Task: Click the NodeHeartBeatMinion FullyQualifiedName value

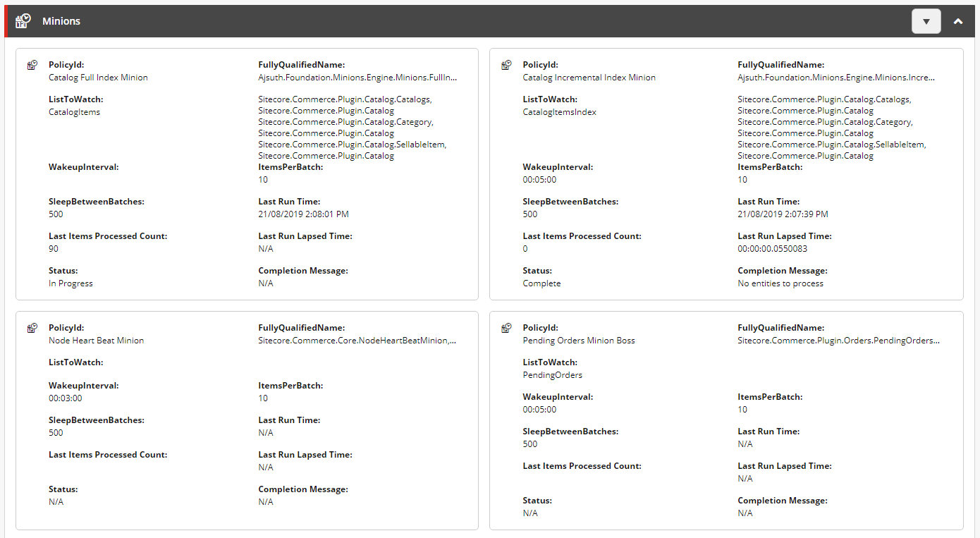Action: pyautogui.click(x=357, y=341)
